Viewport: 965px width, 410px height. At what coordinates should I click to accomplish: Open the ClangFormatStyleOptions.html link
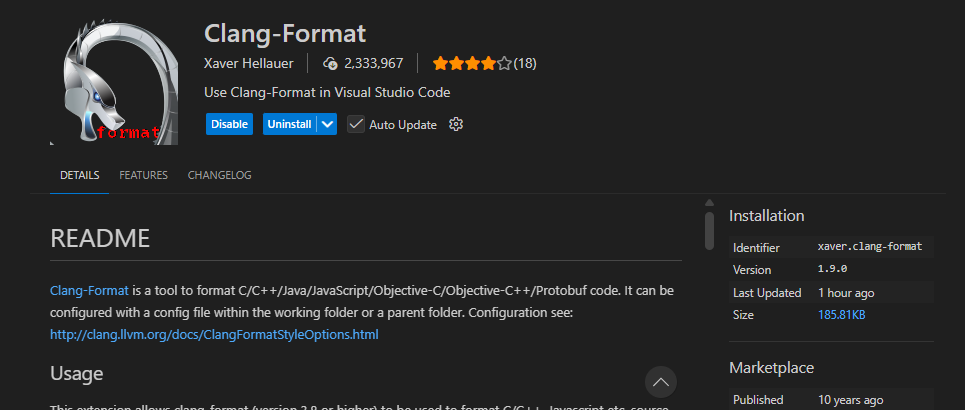point(214,335)
